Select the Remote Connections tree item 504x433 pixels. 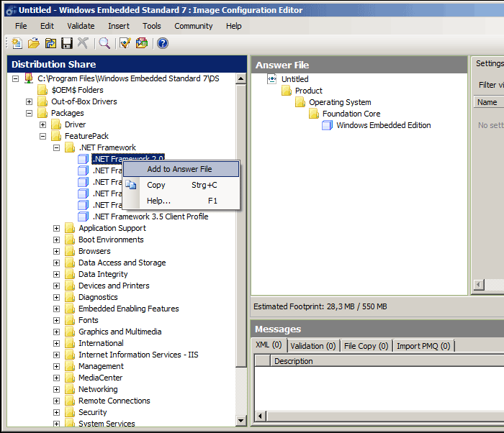point(114,401)
